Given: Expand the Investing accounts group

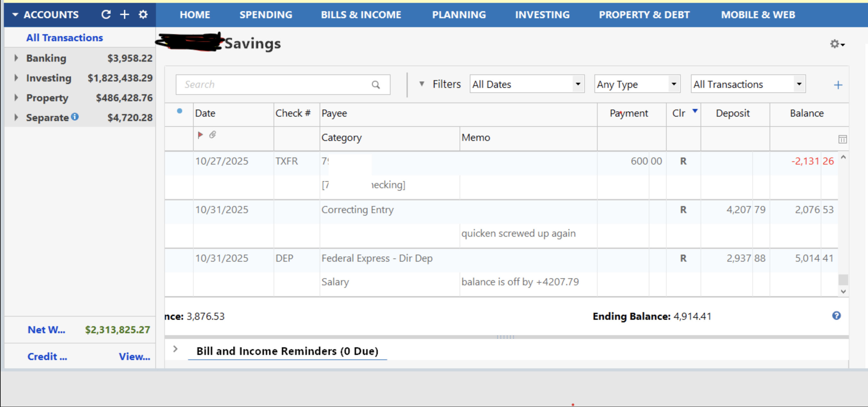Looking at the screenshot, I should tap(16, 78).
